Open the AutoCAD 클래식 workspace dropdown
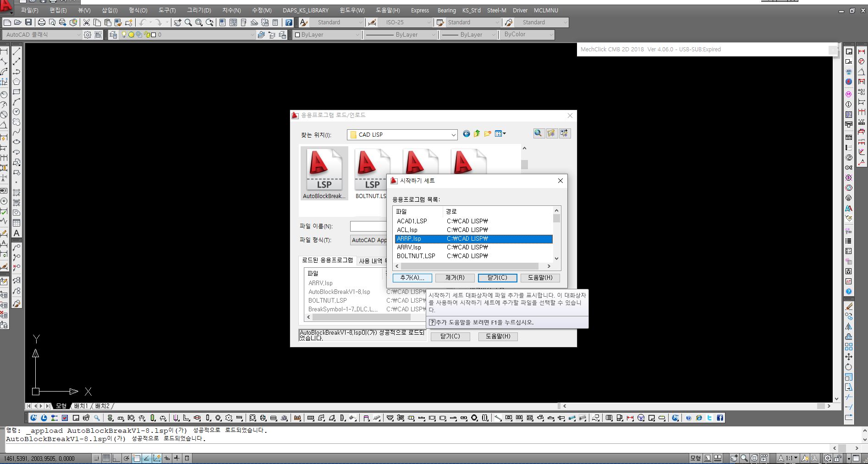Screen dimensions: 868x464 point(78,35)
